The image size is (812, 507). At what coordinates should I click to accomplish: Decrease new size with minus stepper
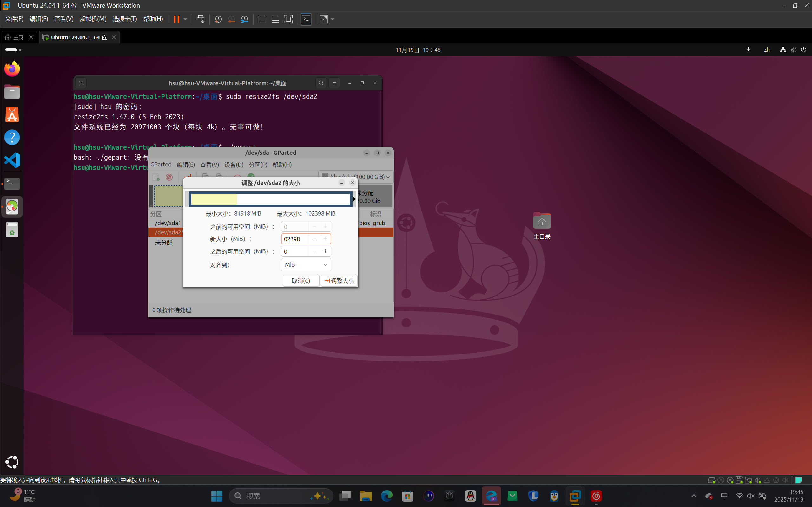point(314,239)
